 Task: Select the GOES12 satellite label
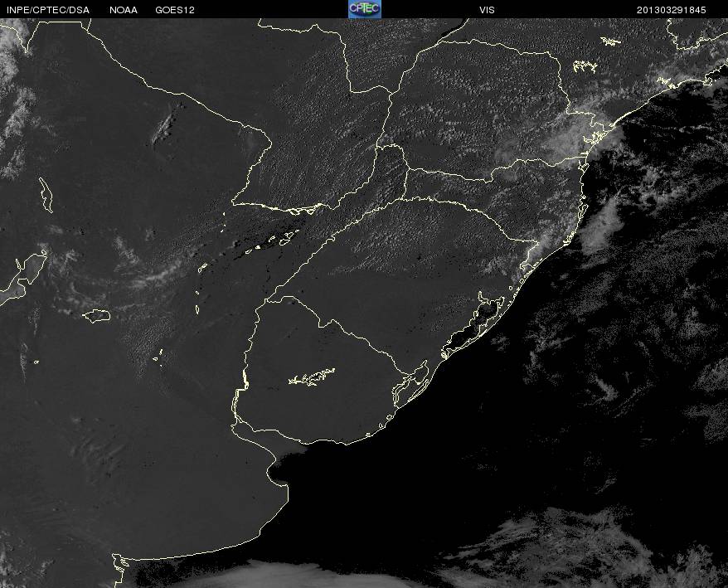[175, 10]
